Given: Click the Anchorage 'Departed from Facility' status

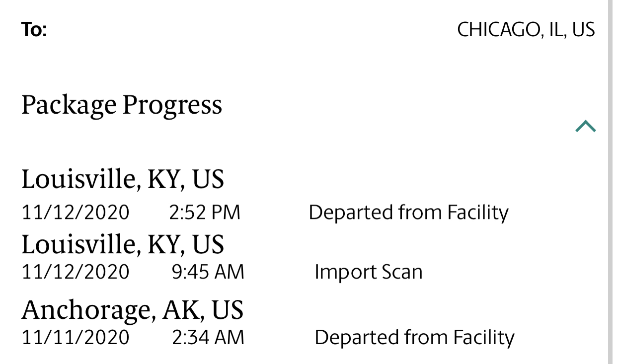Looking at the screenshot, I should pos(414,338).
